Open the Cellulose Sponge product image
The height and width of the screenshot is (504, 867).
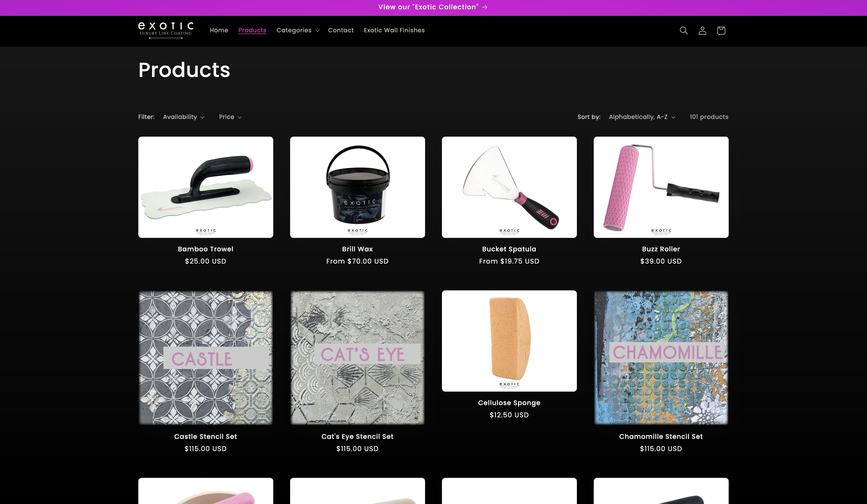(509, 341)
